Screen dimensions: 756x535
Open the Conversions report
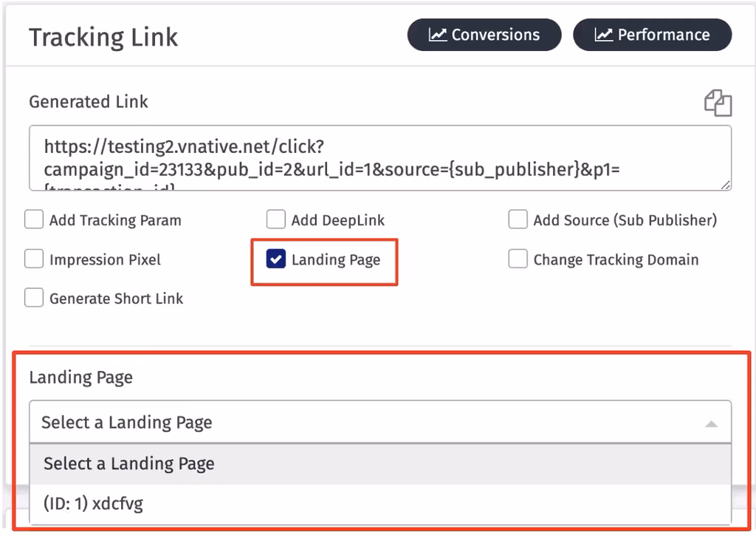(484, 35)
